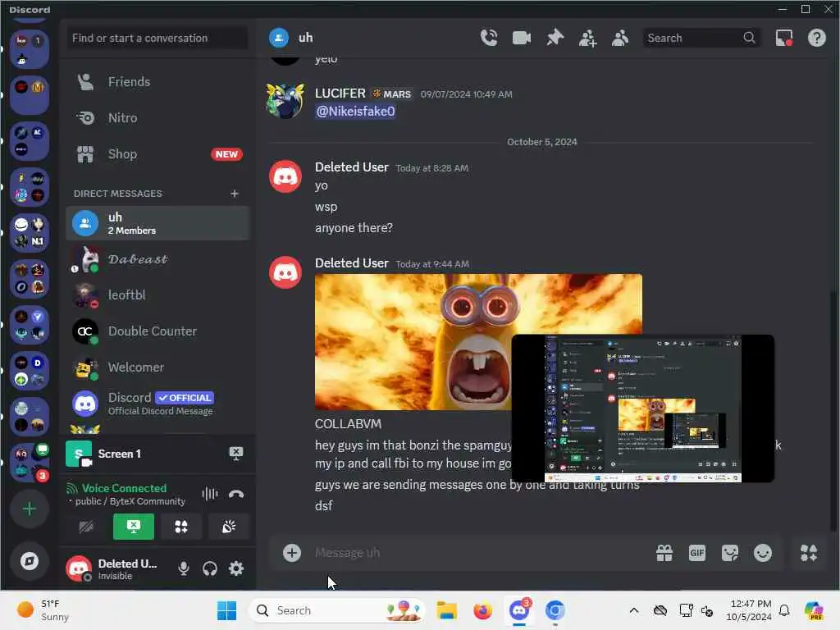
Task: Click the message attachment plus button
Action: pos(292,553)
